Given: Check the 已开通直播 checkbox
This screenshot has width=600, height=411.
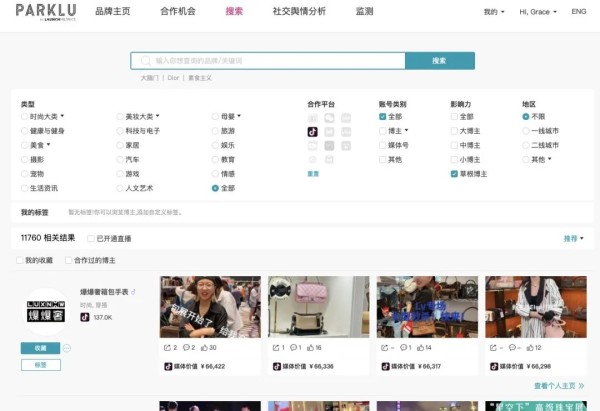Looking at the screenshot, I should click(91, 238).
